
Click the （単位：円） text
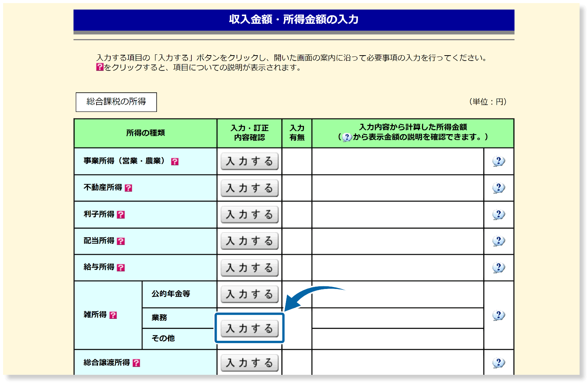[488, 102]
